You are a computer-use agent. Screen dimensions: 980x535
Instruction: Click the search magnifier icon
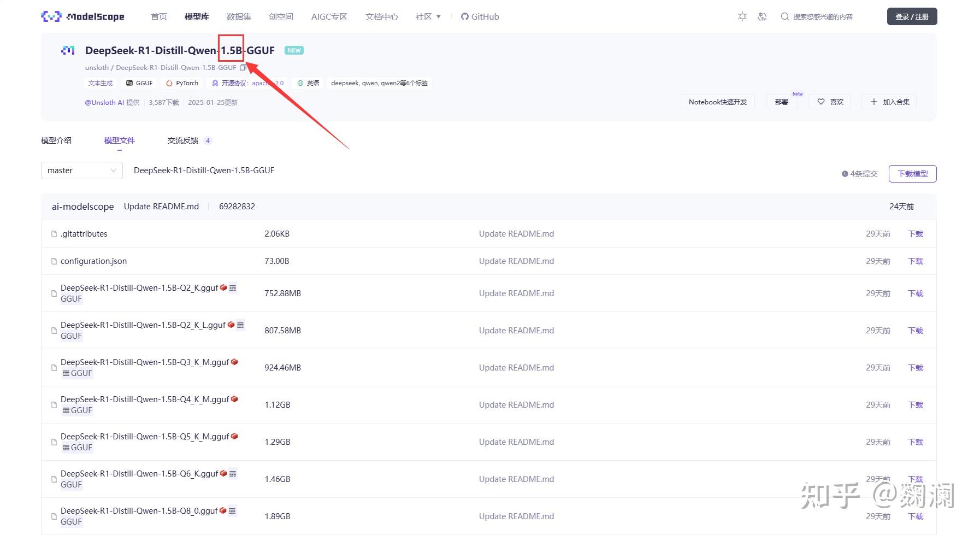(x=785, y=16)
